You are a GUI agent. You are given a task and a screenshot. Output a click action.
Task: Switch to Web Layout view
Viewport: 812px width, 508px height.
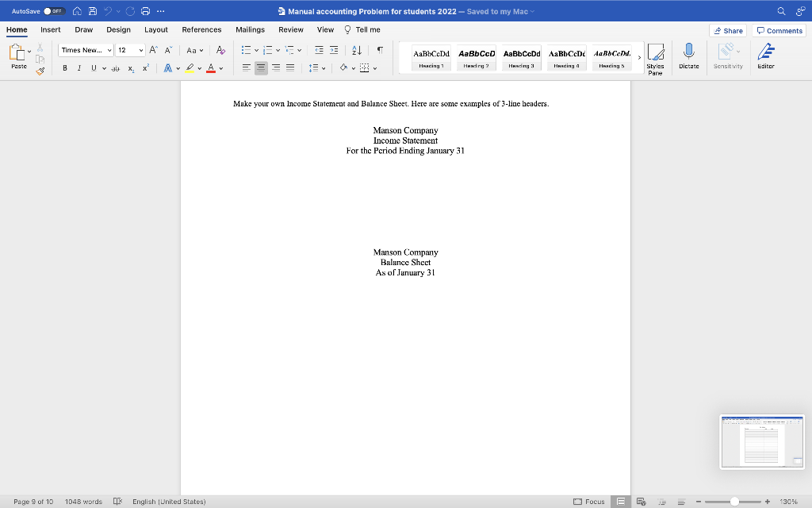pyautogui.click(x=641, y=502)
